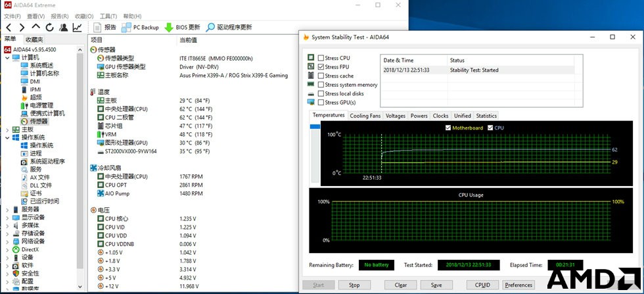Click the temperature graph scale slider
Viewport: 644px width, 294px height.
pos(315,127)
